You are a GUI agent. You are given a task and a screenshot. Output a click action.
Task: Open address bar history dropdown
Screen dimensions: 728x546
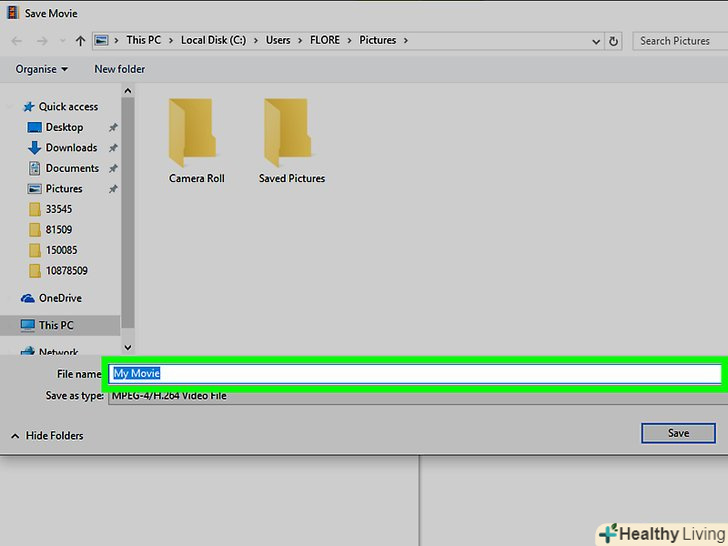[x=596, y=41]
